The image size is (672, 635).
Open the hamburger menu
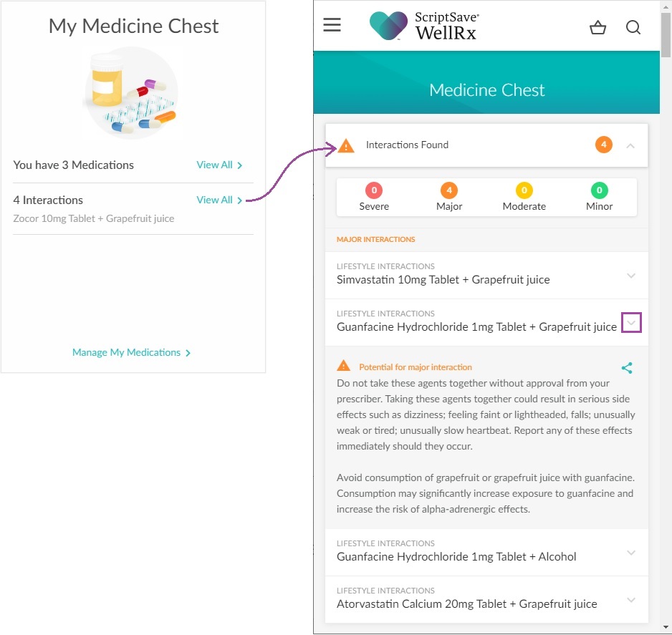pos(332,25)
